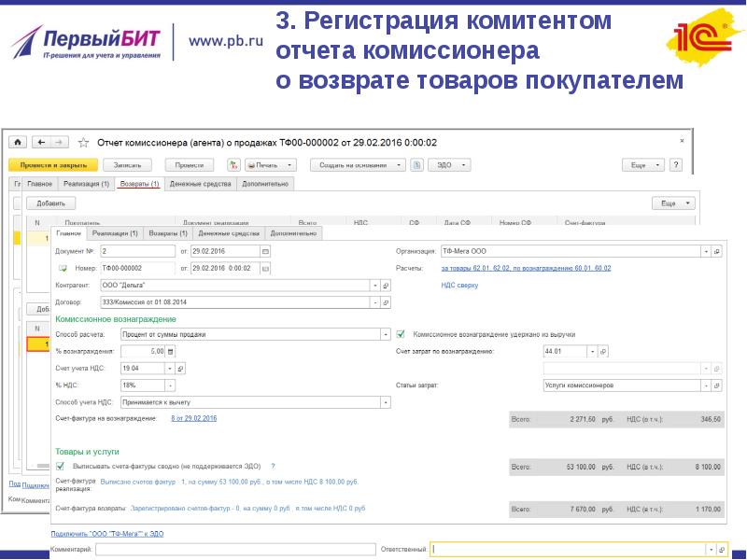Open calculator icon in % вознаграждения field
747x560 pixels.
pos(171,351)
